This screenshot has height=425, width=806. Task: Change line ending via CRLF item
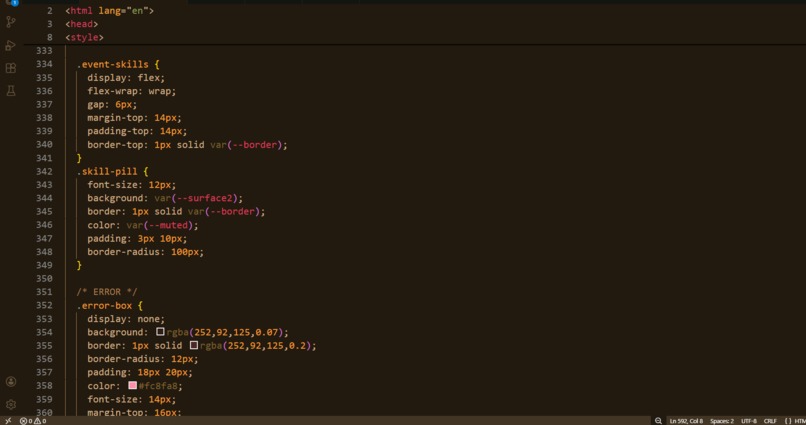coord(770,421)
